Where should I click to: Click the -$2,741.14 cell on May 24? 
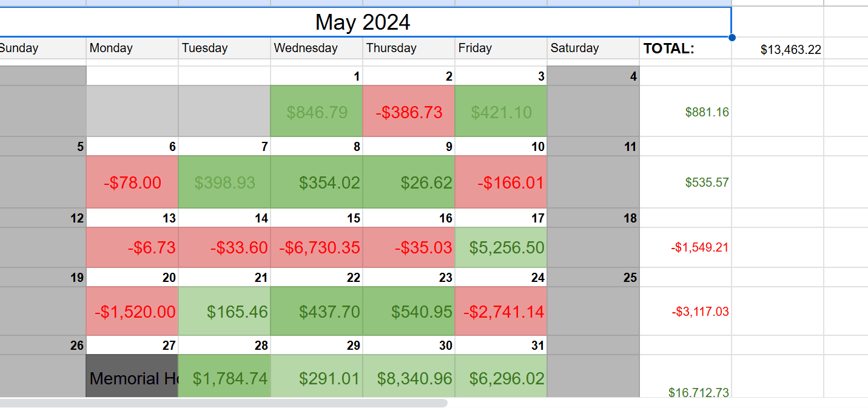pos(500,312)
